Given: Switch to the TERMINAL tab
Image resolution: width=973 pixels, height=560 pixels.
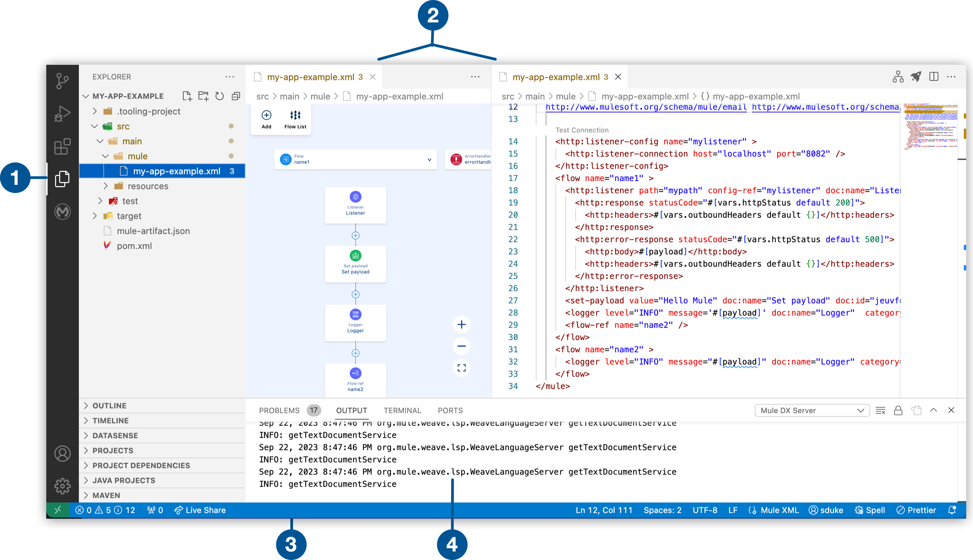Looking at the screenshot, I should 402,410.
